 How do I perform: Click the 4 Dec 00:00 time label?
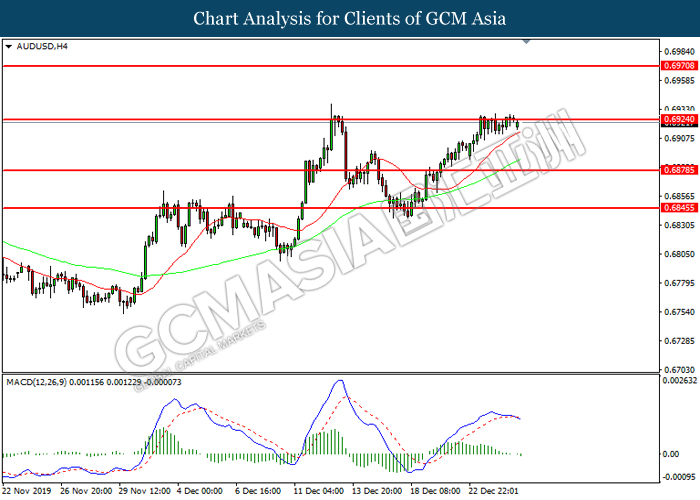(x=200, y=491)
